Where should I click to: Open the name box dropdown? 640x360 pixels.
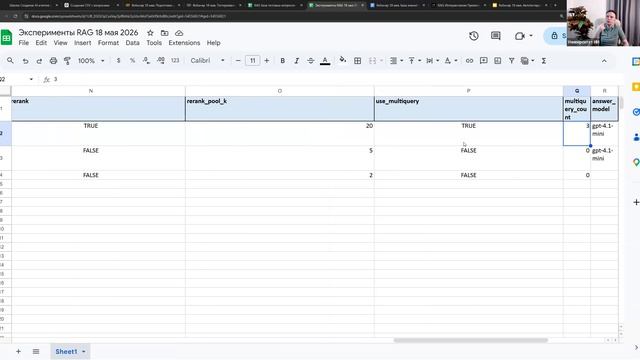coord(31,79)
